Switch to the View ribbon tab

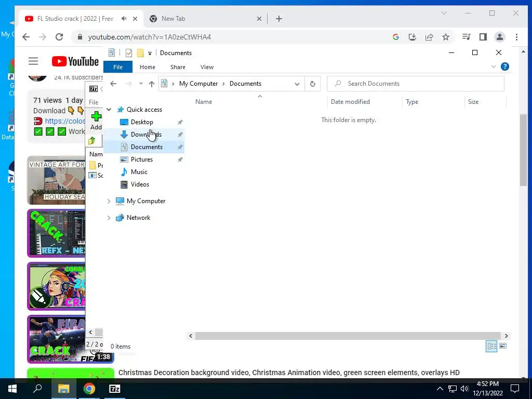[x=207, y=67]
